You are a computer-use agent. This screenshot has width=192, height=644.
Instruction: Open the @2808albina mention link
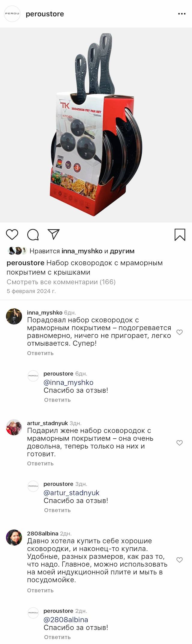[66, 620]
